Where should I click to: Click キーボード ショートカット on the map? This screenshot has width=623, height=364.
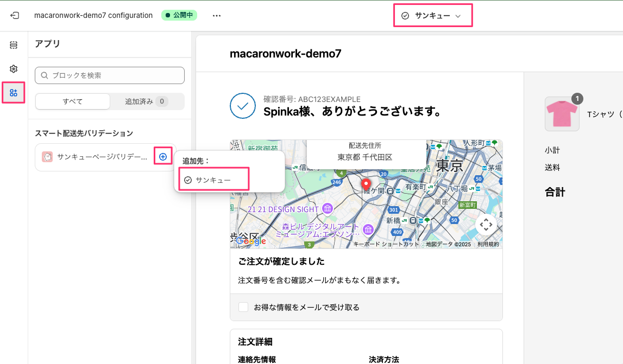[x=386, y=244]
